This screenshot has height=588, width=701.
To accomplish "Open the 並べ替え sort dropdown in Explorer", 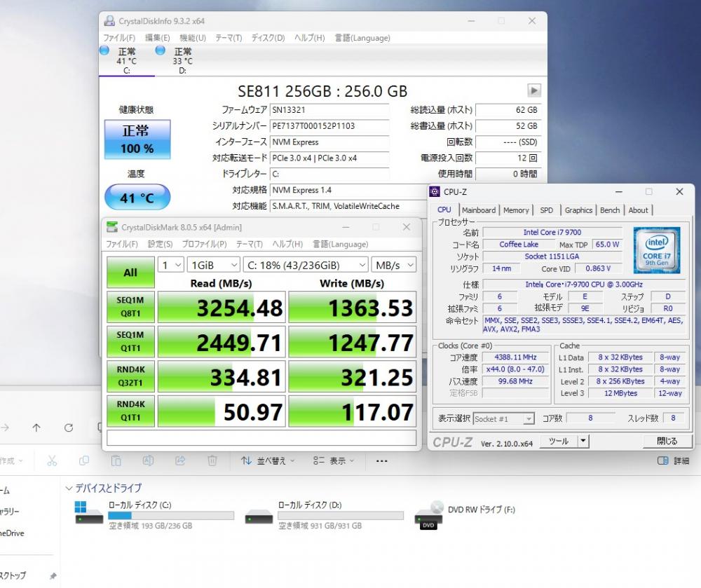I will (268, 460).
